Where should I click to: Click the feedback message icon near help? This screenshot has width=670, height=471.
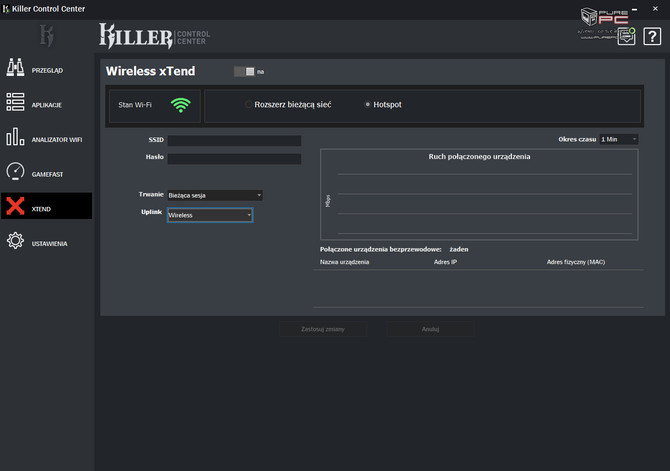click(x=626, y=36)
